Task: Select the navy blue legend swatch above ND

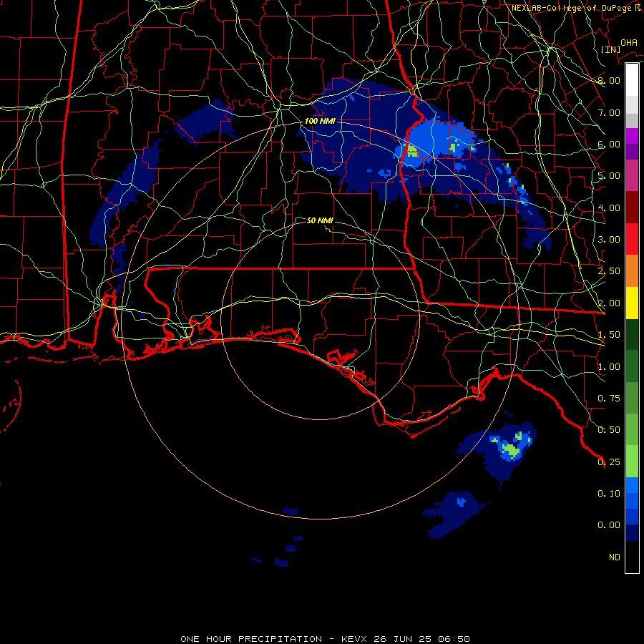Action: (x=632, y=533)
